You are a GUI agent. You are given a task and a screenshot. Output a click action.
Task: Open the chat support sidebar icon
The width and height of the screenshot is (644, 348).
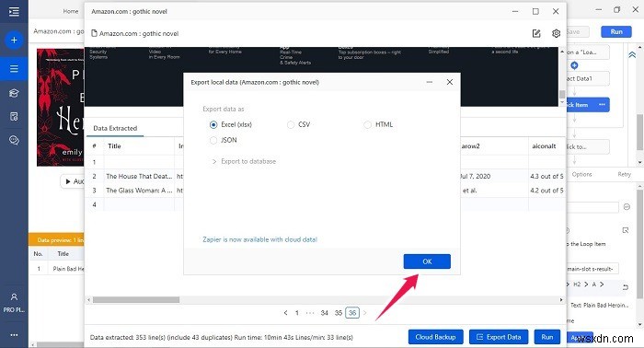pyautogui.click(x=14, y=141)
